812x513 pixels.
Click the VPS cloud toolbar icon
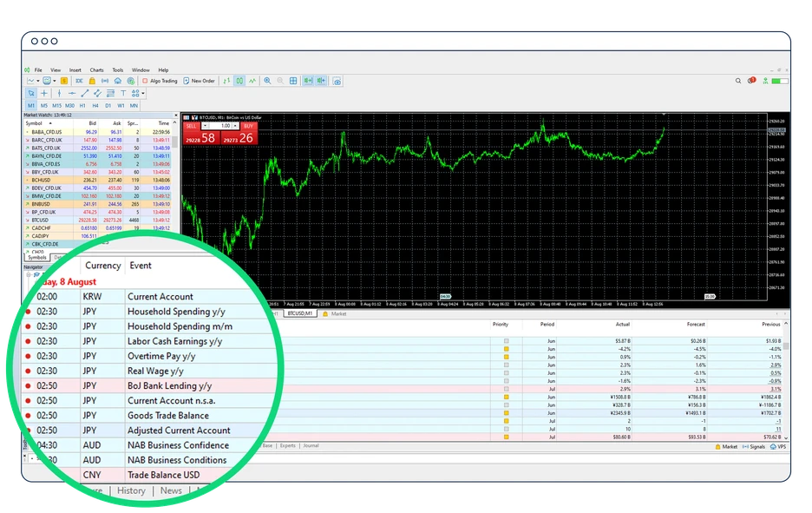118,81
